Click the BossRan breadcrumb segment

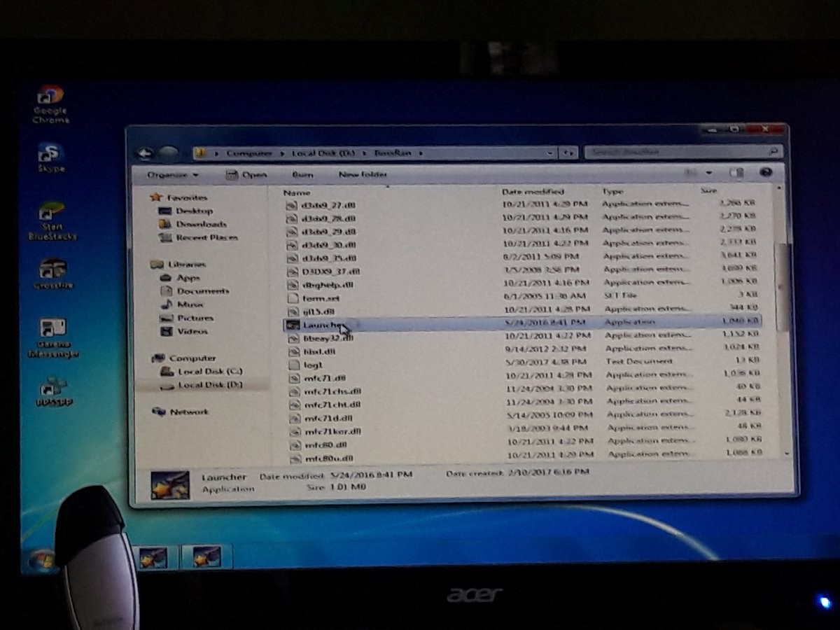[393, 153]
